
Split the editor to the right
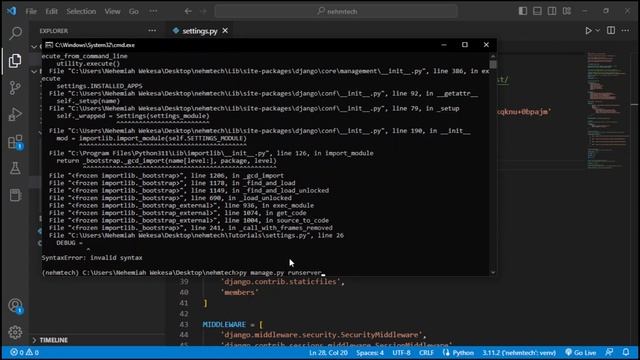click(x=611, y=30)
